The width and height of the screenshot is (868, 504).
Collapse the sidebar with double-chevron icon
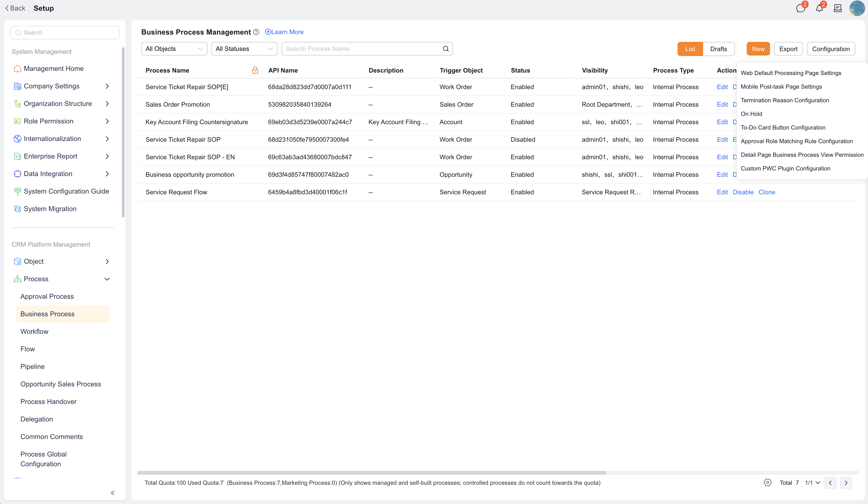point(113,493)
